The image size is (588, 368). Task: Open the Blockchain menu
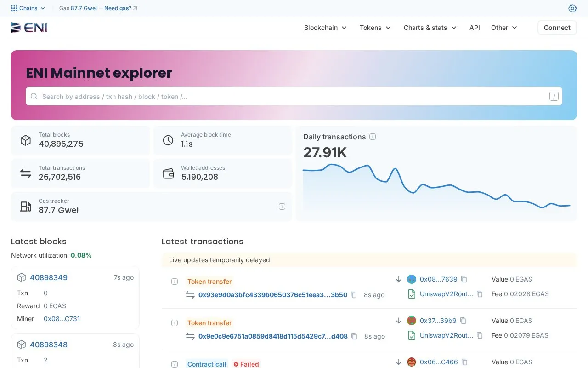tap(325, 28)
